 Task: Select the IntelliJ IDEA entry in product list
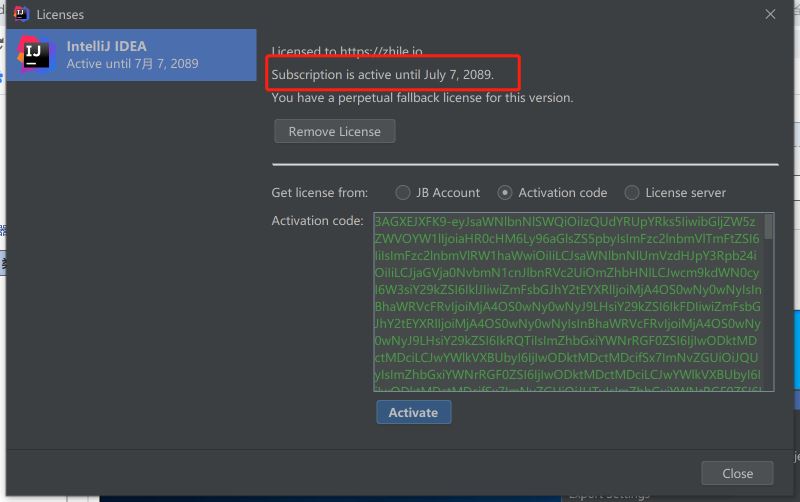131,55
